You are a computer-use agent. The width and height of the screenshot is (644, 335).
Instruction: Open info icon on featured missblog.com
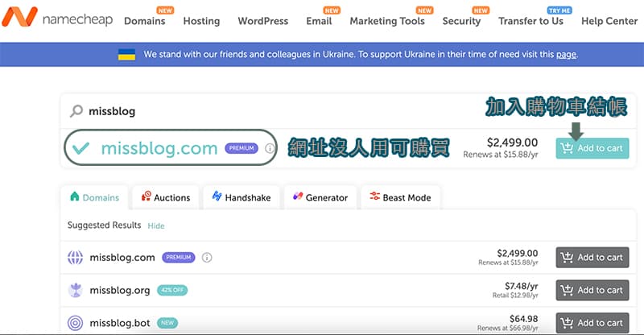pos(270,148)
